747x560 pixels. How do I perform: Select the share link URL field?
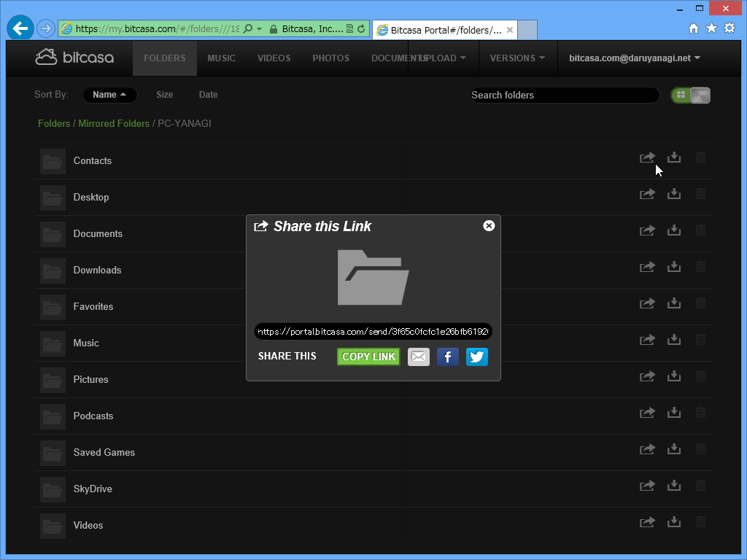[x=373, y=332]
